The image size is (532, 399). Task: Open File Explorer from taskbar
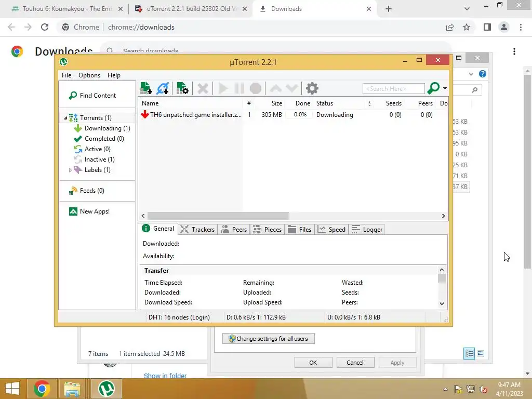pos(72,389)
